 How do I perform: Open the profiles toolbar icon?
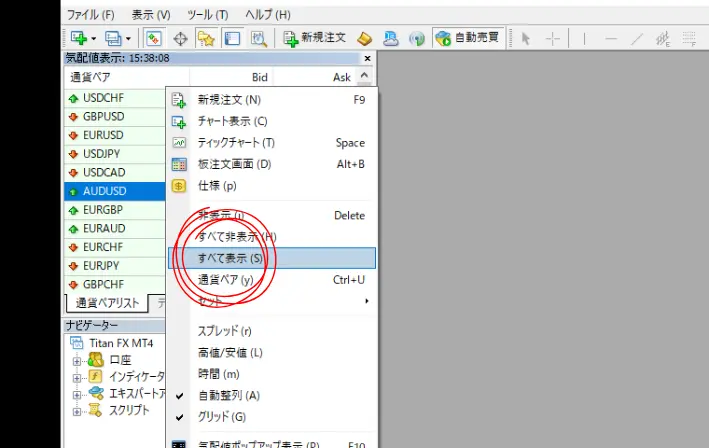coord(115,39)
